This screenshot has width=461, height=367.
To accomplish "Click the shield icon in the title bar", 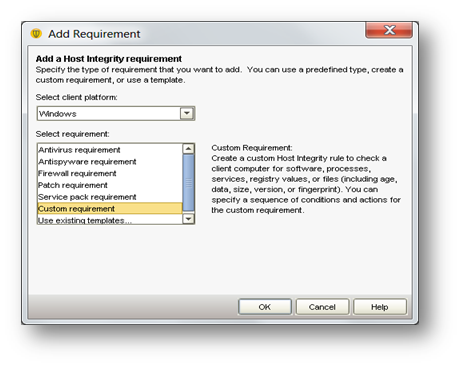I will (x=36, y=34).
